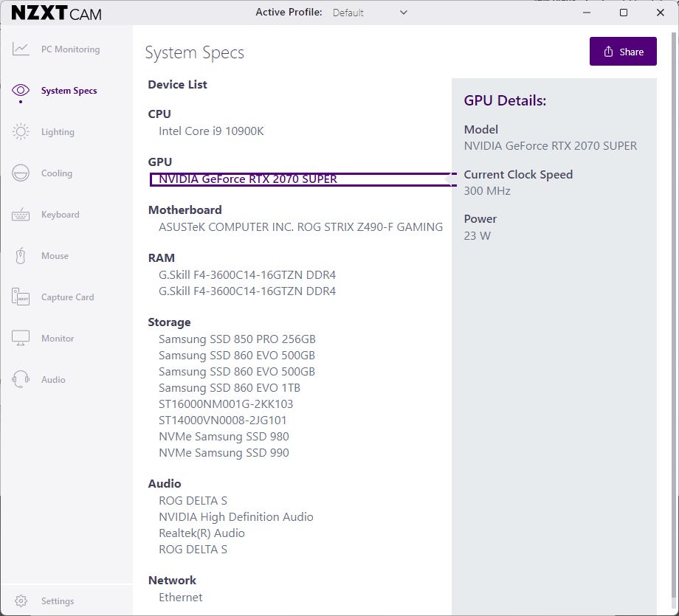The height and width of the screenshot is (616, 679).
Task: Select ASUSTeK ROG STRIX Z490-F GAMING motherboard
Action: [x=300, y=226]
